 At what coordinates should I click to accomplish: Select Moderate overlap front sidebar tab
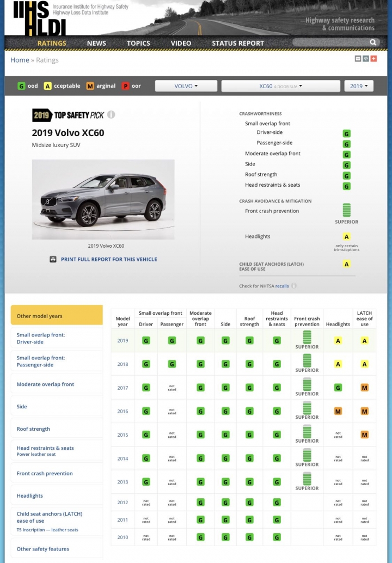click(57, 384)
